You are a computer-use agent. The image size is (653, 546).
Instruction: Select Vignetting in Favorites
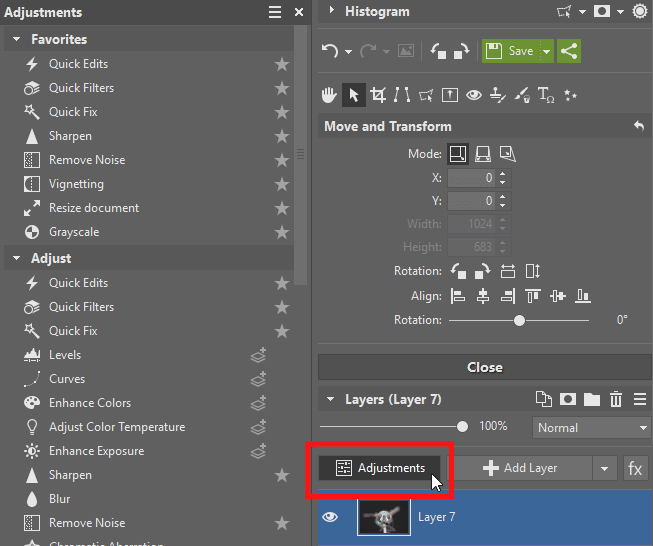tap(76, 184)
